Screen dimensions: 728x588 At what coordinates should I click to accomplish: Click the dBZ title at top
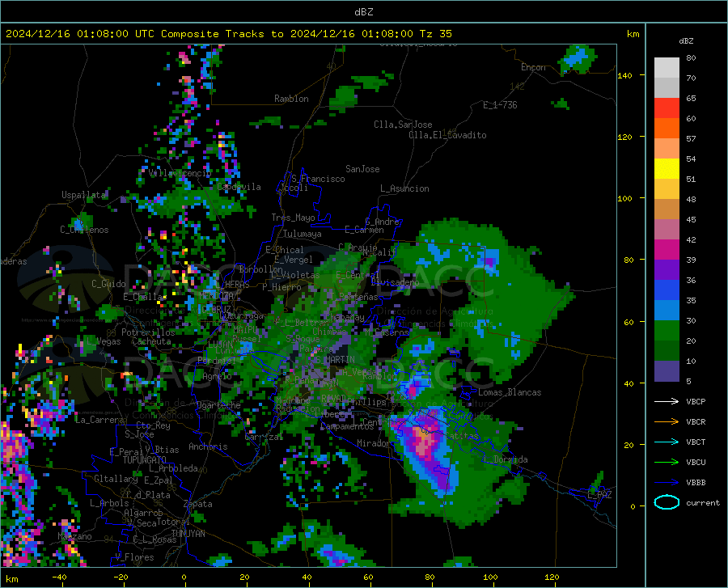[x=363, y=12]
